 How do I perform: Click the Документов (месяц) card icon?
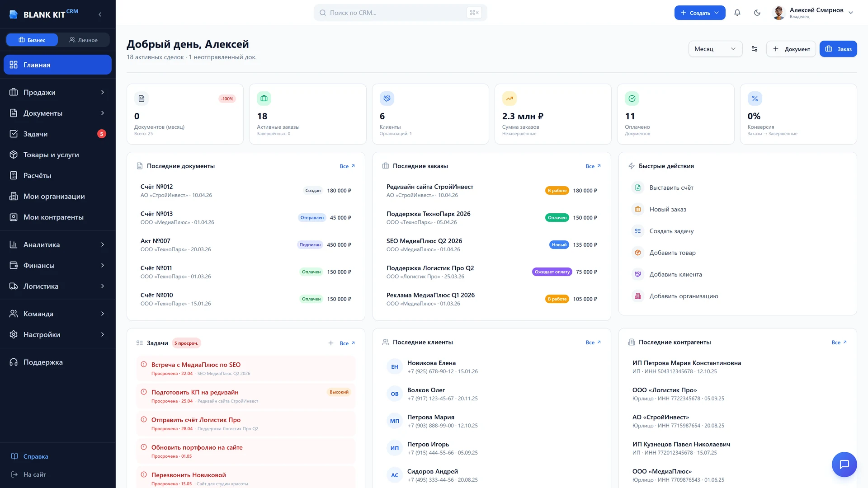(x=142, y=99)
